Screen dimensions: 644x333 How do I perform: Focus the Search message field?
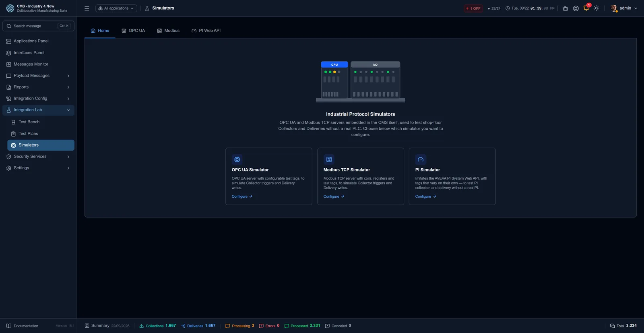(x=38, y=26)
